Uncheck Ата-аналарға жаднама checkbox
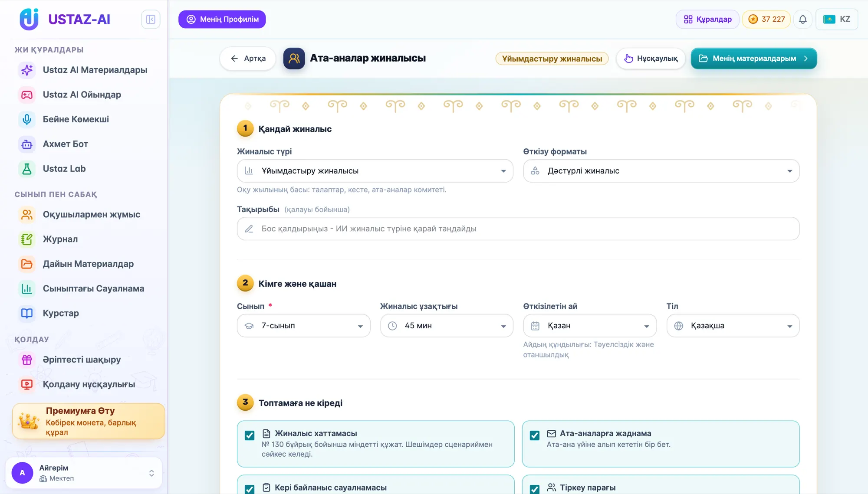The height and width of the screenshot is (494, 868). [x=535, y=435]
